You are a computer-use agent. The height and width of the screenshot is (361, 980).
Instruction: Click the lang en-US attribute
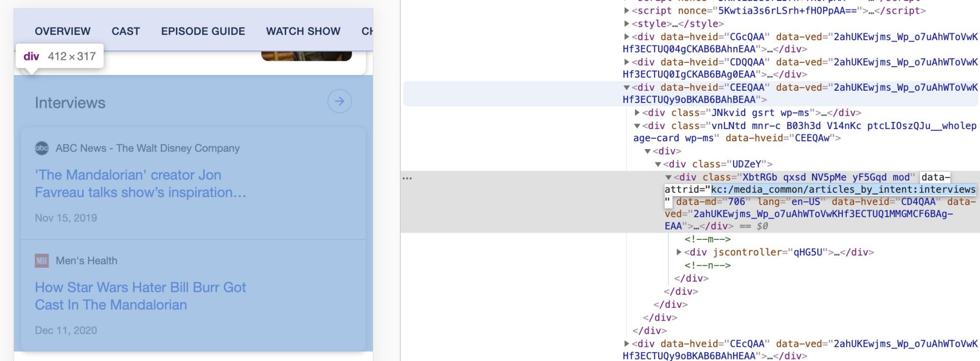791,202
